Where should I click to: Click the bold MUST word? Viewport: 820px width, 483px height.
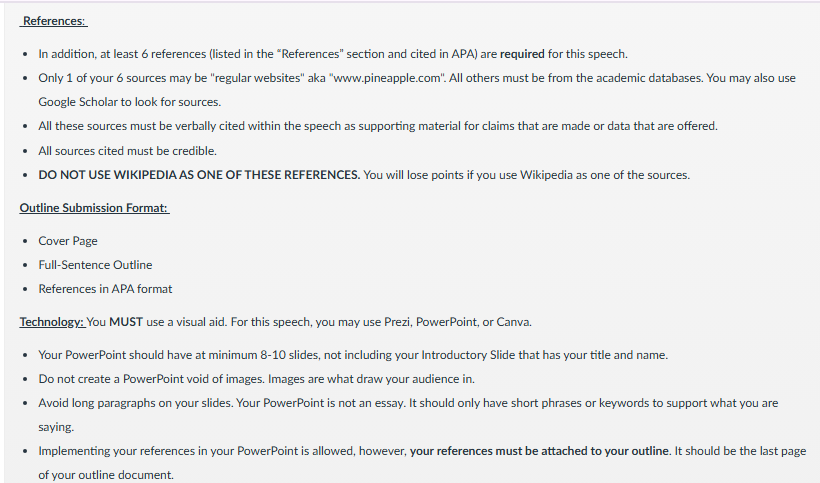[x=126, y=322]
